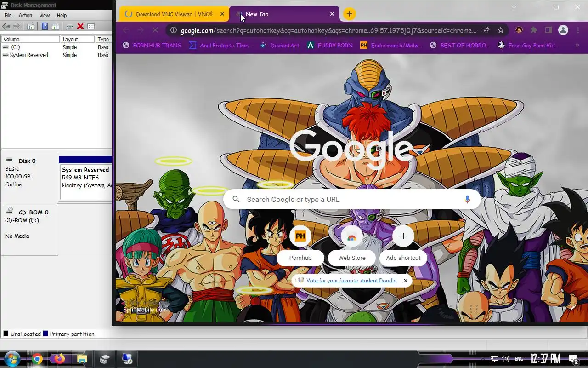Screen dimensions: 588x368
Task: Click the ENG language indicator
Action: [x=519, y=359]
